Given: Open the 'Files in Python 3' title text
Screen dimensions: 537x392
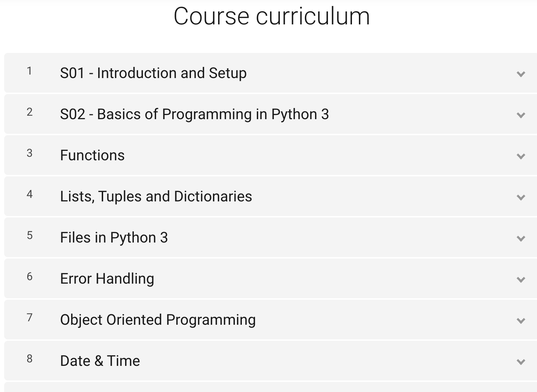Looking at the screenshot, I should coord(114,238).
